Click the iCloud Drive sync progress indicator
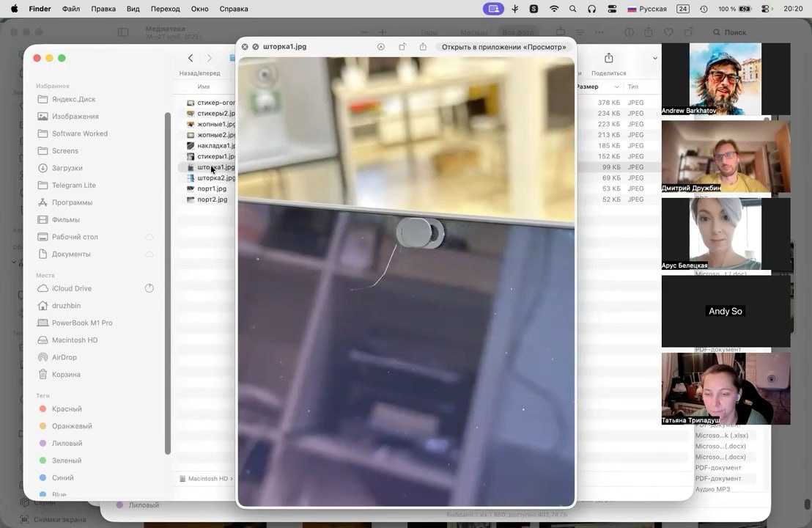This screenshot has height=528, width=812. pos(150,288)
